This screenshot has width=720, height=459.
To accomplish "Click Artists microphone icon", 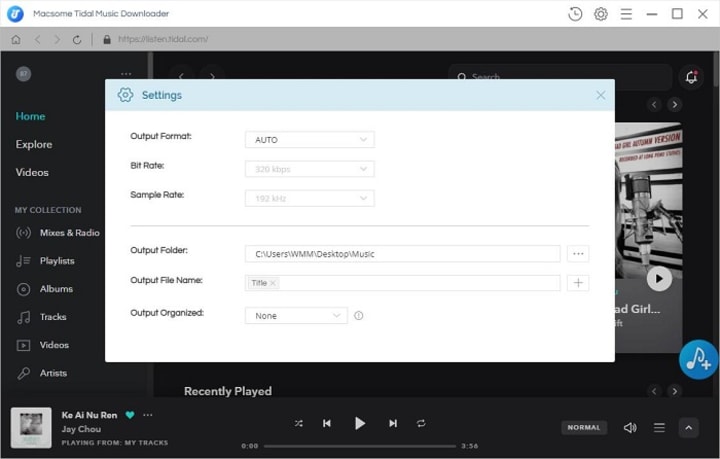I will coord(23,373).
